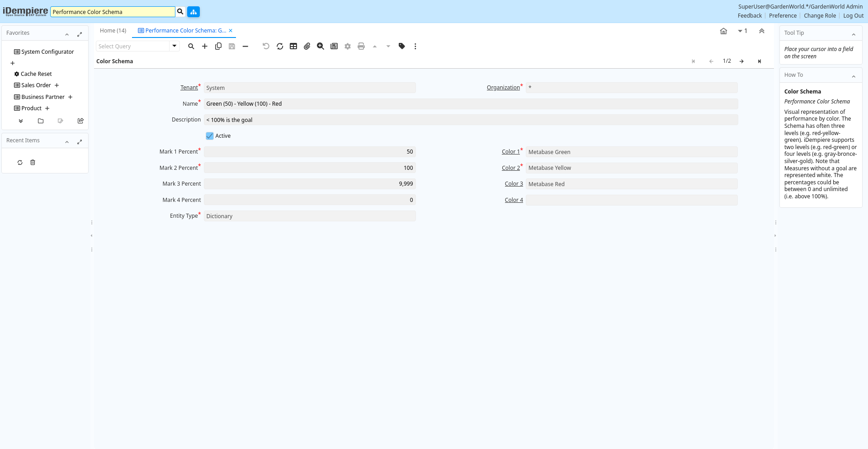Screen dimensions: 868x449
Task: Close the Performance Color Schema tab
Action: click(x=231, y=31)
